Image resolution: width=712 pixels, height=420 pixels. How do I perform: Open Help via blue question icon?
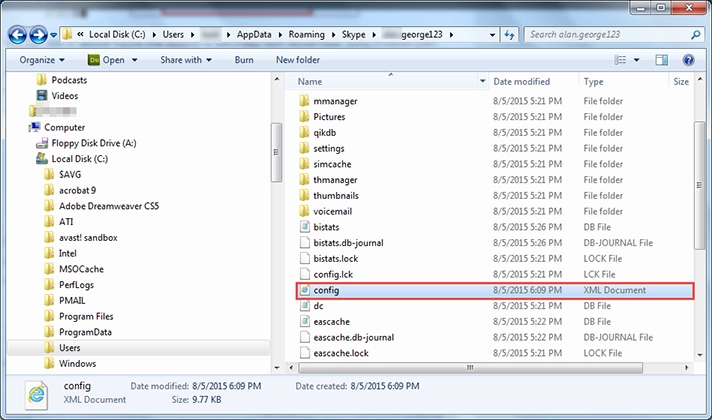(688, 60)
